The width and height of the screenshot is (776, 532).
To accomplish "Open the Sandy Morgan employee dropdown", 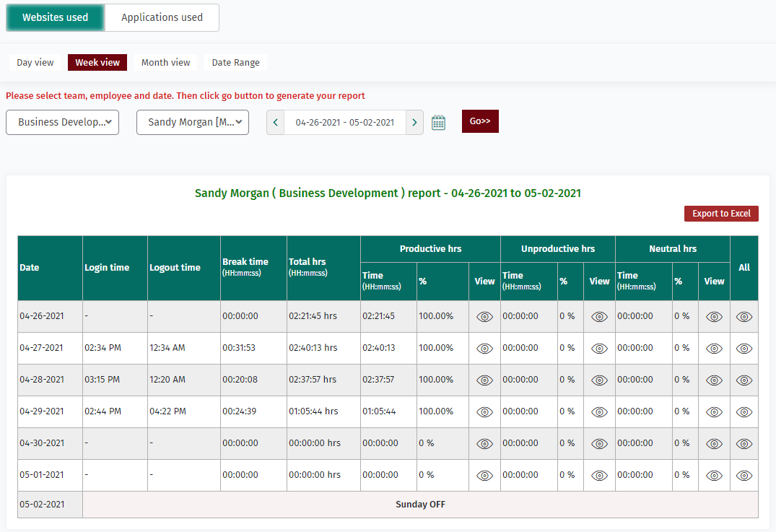I will (x=192, y=122).
